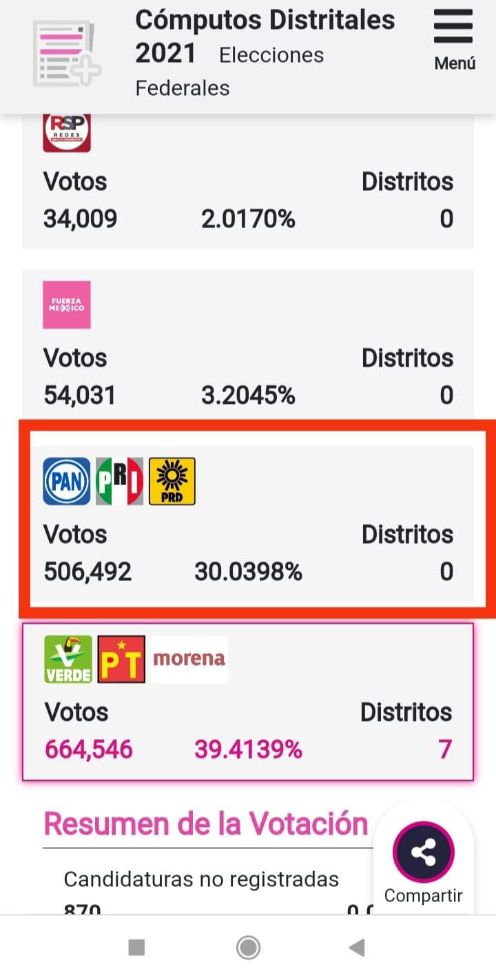
Task: Select the PAN-PRI-PRD coalition 506,492 votes
Action: coord(87,572)
